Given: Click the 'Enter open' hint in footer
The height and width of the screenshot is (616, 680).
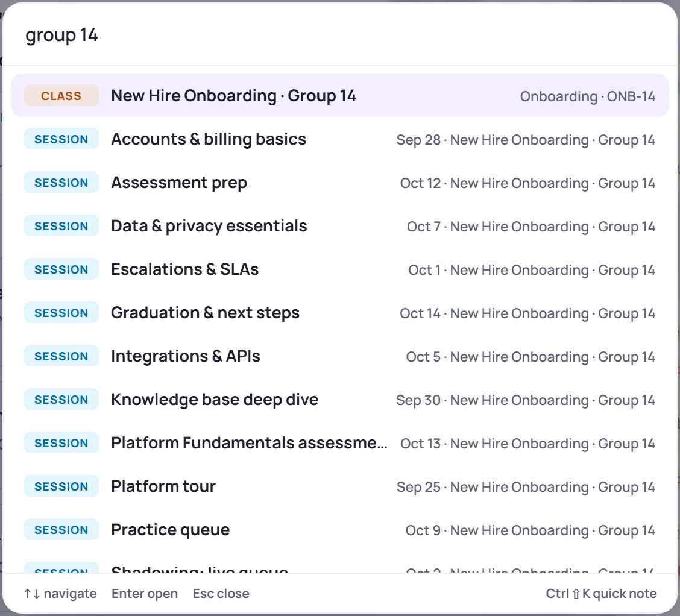Looking at the screenshot, I should (145, 594).
